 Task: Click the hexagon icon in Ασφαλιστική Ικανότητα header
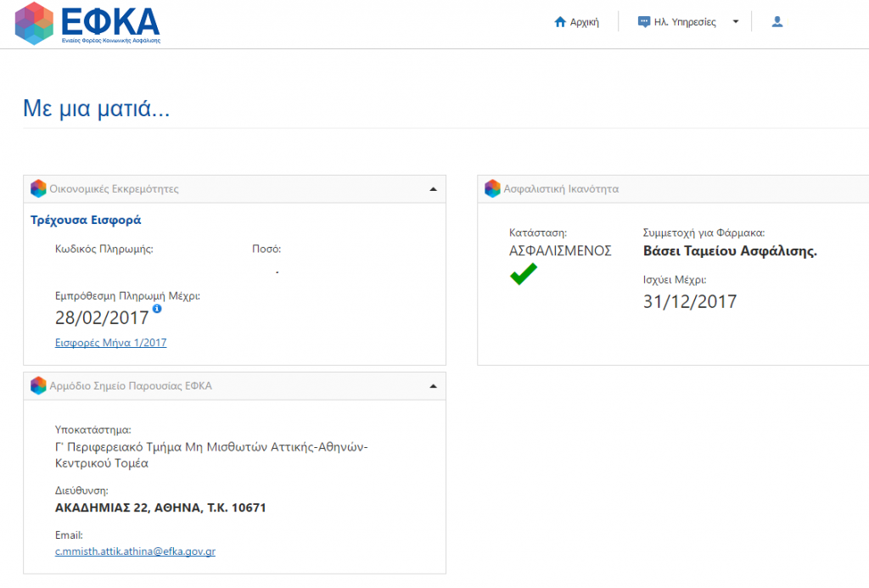pyautogui.click(x=492, y=189)
